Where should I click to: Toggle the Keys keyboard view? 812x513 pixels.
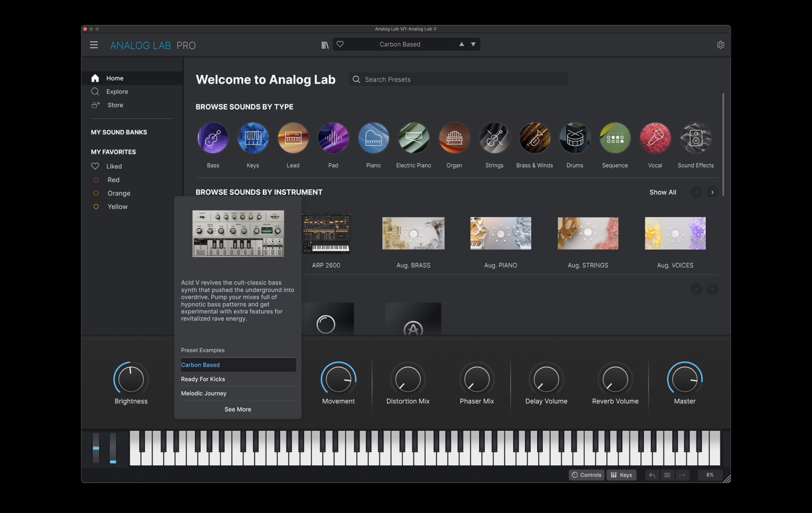(x=621, y=475)
